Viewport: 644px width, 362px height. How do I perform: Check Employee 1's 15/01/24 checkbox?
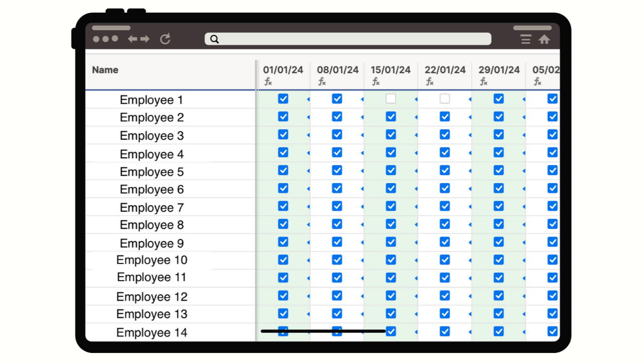391,99
